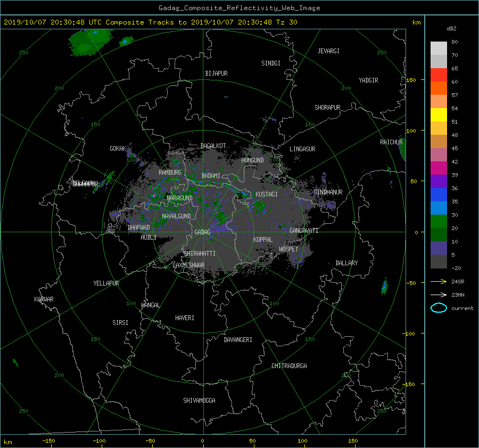The width and height of the screenshot is (479, 448).
Task: Click the LINGASUR city label
Action: pyautogui.click(x=302, y=149)
